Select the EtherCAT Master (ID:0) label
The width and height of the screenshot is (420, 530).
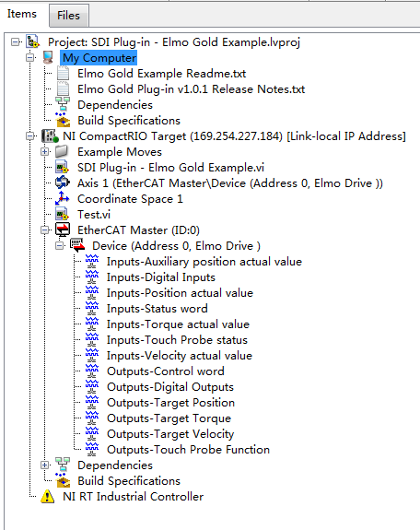[138, 230]
